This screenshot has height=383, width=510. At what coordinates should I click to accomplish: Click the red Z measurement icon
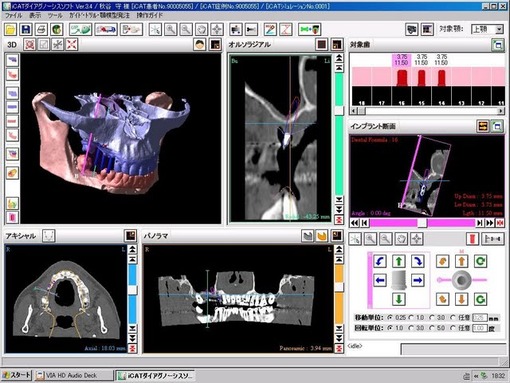click(x=286, y=30)
